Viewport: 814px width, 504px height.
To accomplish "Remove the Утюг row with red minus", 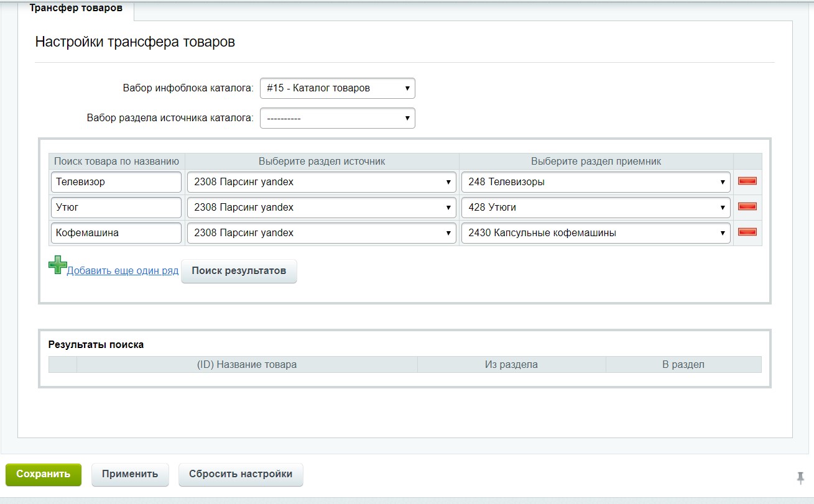I will pos(747,206).
